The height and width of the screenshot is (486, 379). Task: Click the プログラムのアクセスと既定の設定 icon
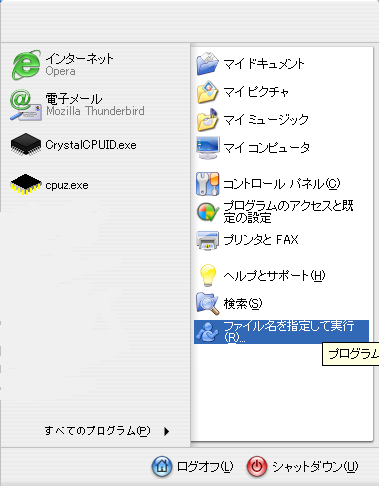[207, 212]
